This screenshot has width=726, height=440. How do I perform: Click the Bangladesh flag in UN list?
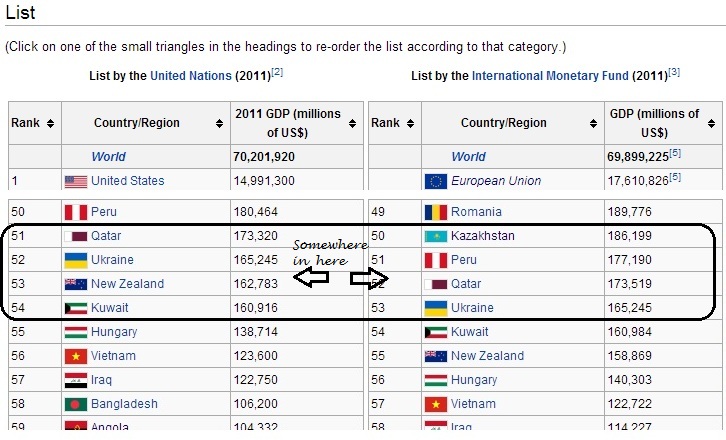click(x=76, y=404)
